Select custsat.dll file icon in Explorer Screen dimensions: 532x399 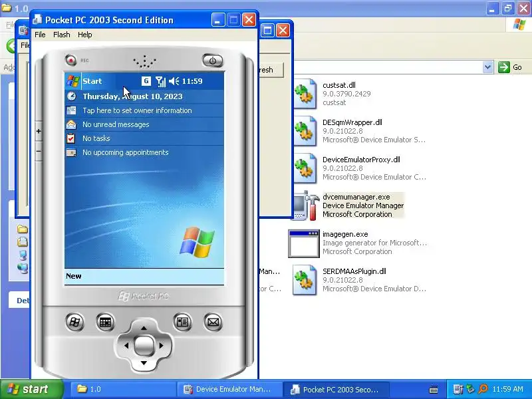pos(305,94)
